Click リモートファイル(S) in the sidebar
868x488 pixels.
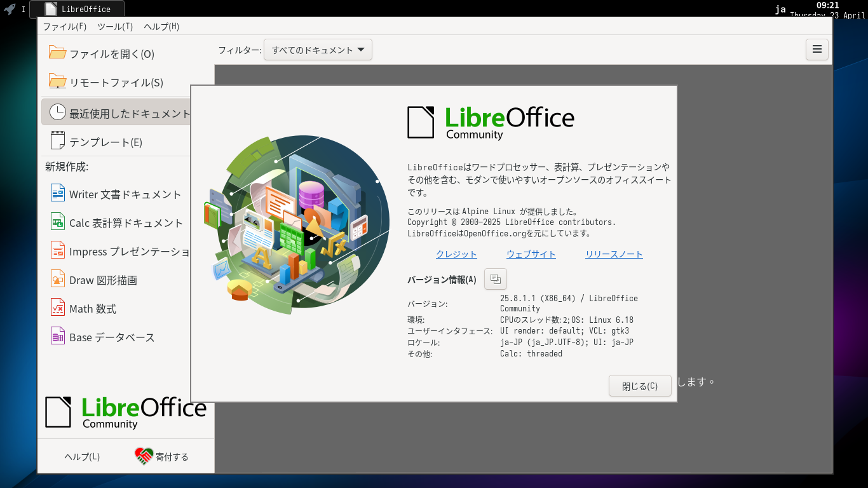tap(116, 82)
